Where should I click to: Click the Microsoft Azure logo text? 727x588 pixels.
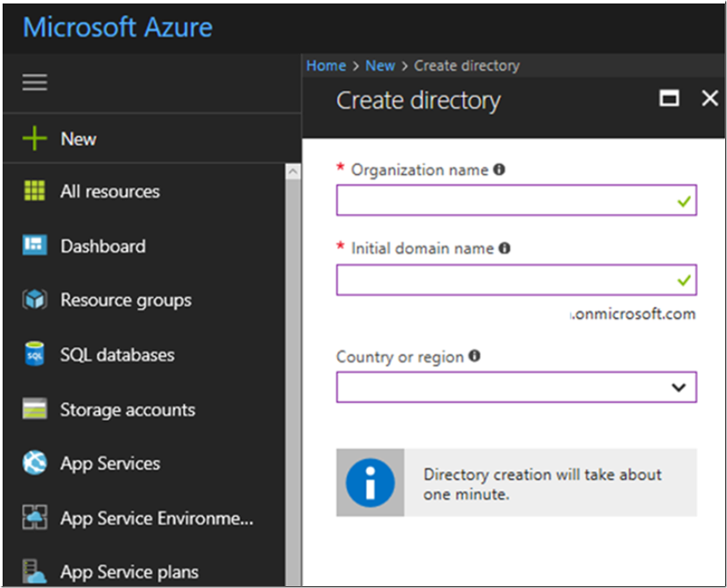pyautogui.click(x=118, y=27)
